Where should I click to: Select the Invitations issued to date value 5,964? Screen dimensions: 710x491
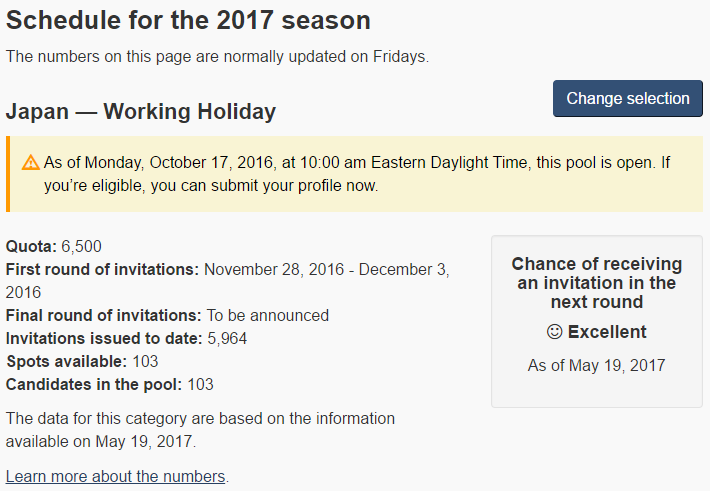pyautogui.click(x=227, y=338)
